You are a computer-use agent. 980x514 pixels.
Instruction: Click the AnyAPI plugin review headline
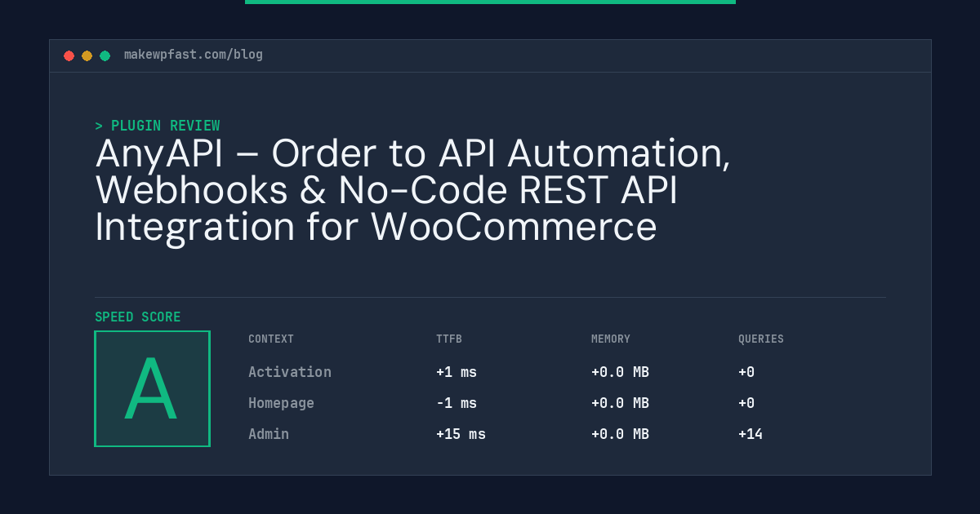tap(412, 191)
